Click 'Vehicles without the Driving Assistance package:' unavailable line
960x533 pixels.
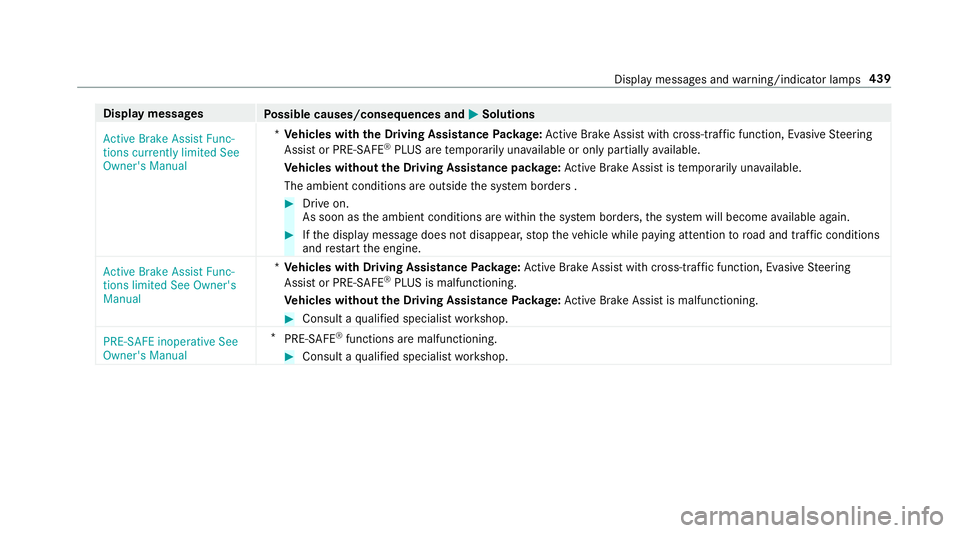click(x=422, y=168)
